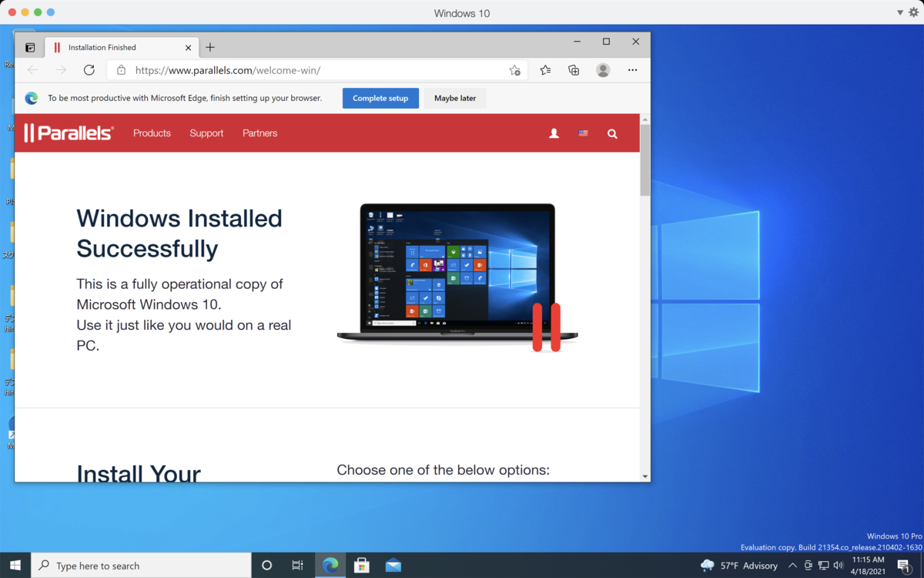924x578 pixels.
Task: Click the Meet Now tray icon
Action: tap(808, 566)
